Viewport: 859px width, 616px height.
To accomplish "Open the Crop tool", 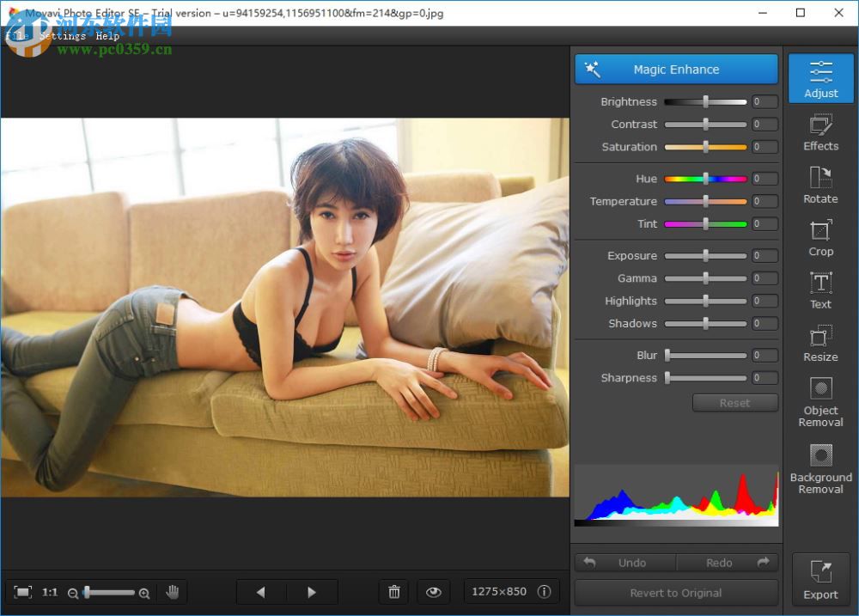I will [819, 240].
